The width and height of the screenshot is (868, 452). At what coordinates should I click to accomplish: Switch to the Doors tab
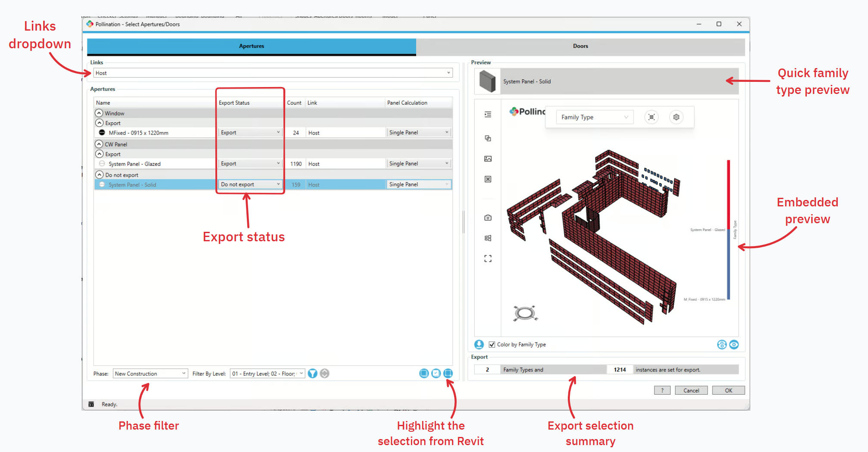pyautogui.click(x=580, y=46)
